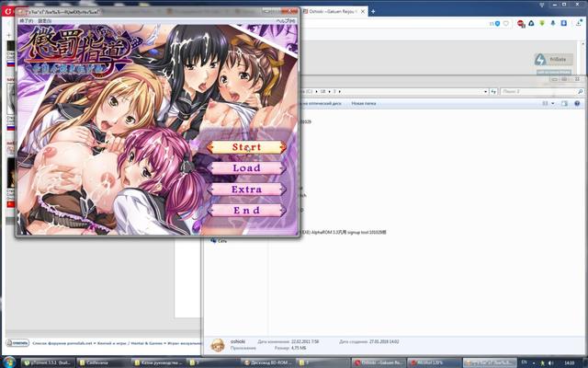Click the blue shield icon in the address bar
The image size is (588, 368).
pos(498,24)
